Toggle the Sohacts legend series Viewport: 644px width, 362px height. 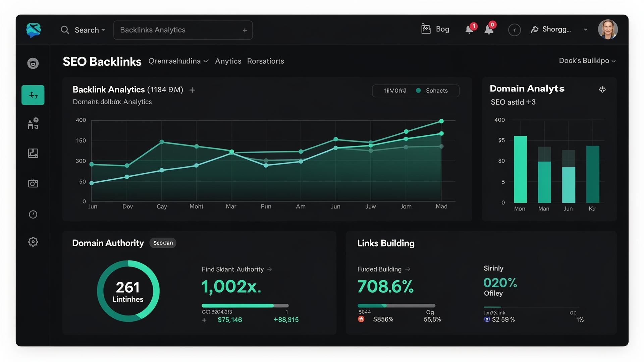click(x=432, y=91)
